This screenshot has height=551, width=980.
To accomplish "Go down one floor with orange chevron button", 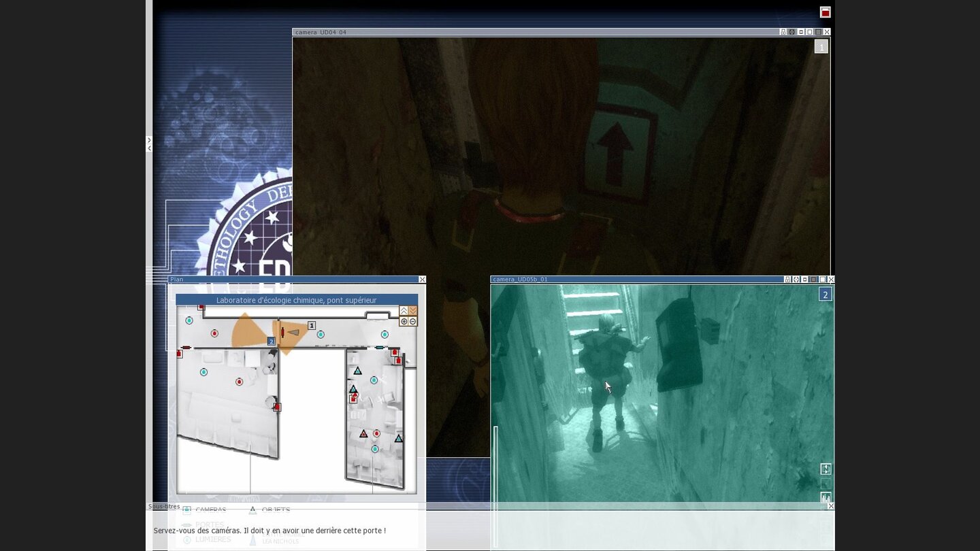I will (x=412, y=311).
